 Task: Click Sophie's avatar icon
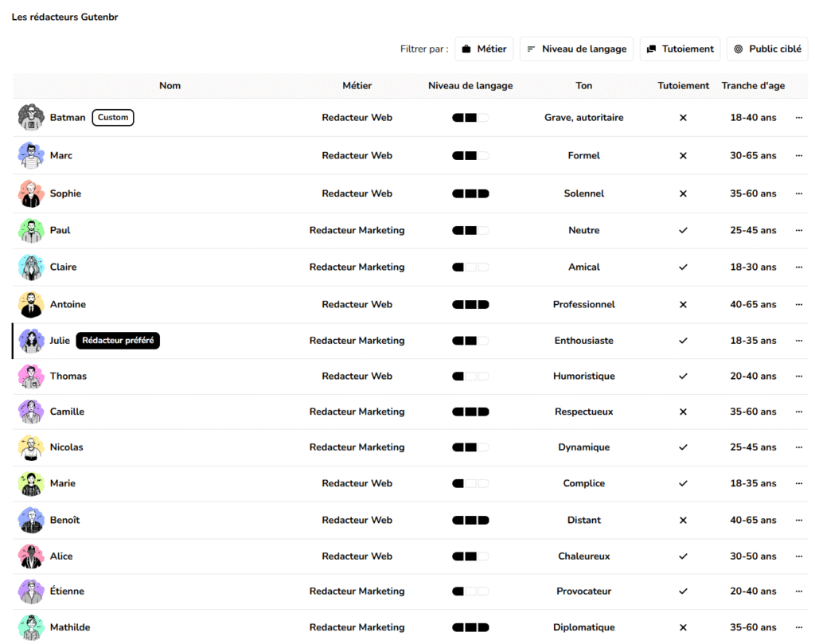click(30, 193)
